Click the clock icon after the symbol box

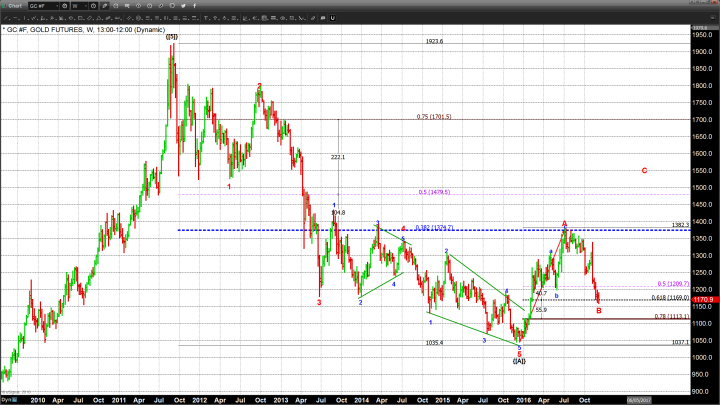coord(64,6)
